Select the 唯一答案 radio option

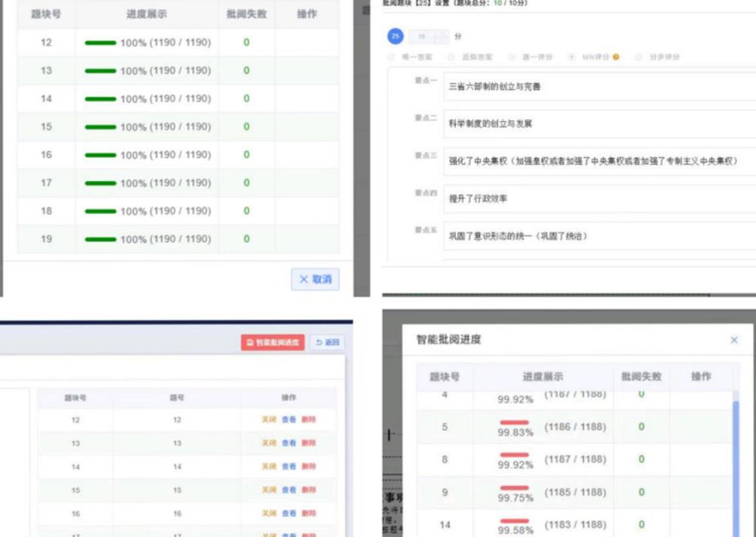(x=391, y=57)
